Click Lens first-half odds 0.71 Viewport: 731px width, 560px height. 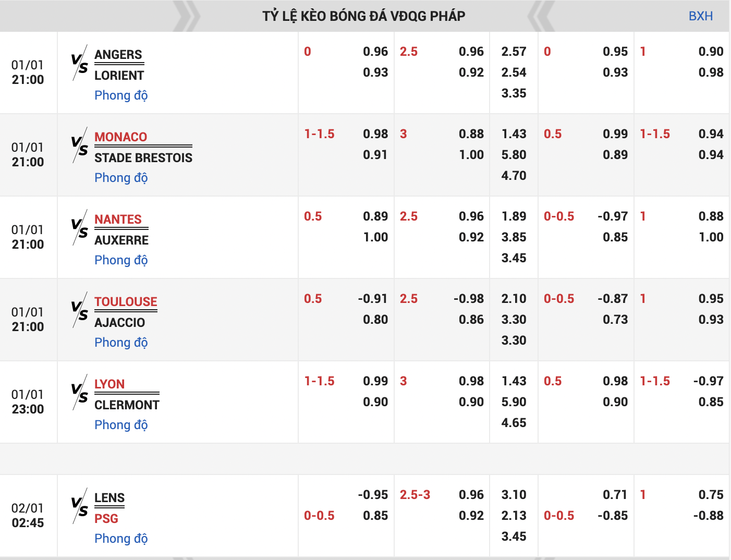pos(615,495)
